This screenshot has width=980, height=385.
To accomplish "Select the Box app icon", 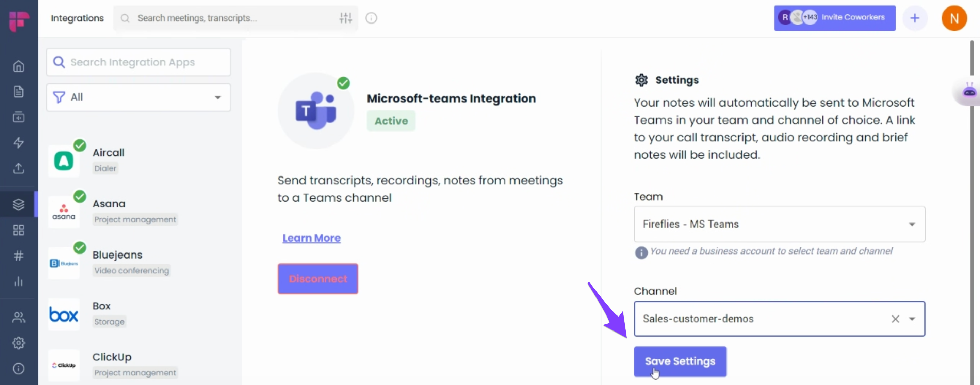I will click(x=64, y=314).
